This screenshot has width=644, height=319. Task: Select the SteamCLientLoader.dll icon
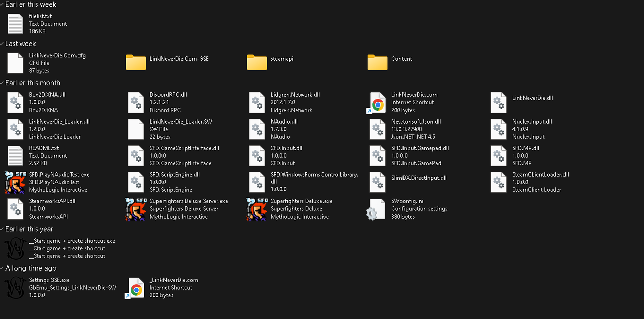[498, 182]
